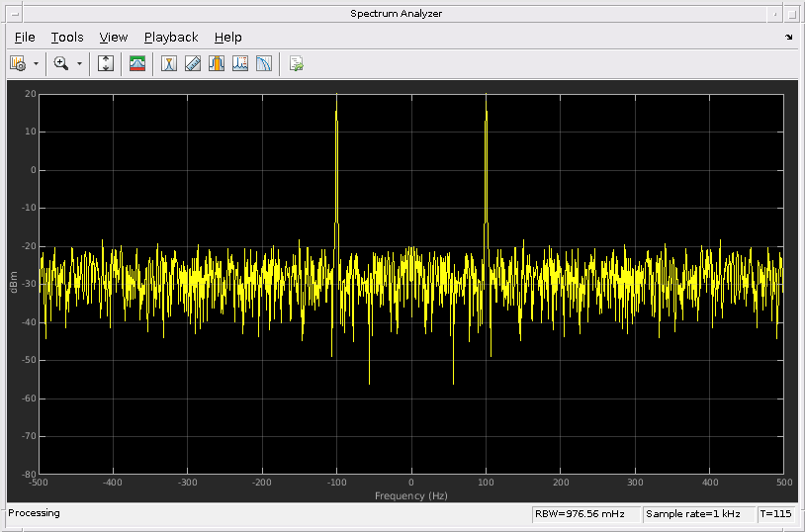Image resolution: width=805 pixels, height=532 pixels.
Task: Expand the Configuration Properties dropdown arrow
Action: pos(37,63)
